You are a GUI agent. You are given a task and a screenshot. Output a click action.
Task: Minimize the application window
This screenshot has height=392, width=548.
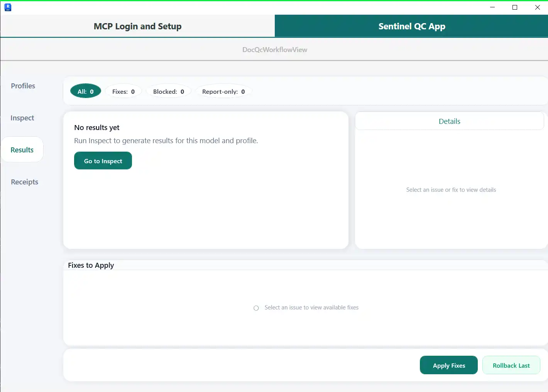tap(492, 7)
